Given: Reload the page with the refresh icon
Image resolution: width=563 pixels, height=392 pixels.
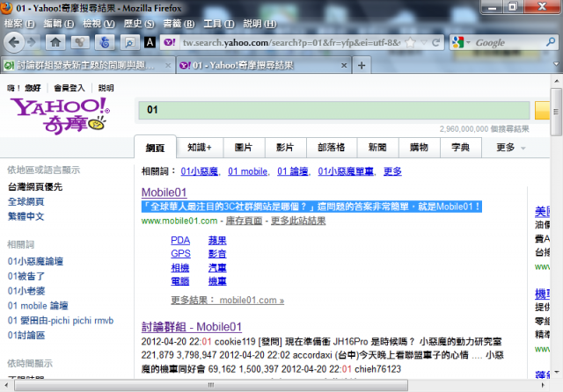Looking at the screenshot, I should (436, 43).
